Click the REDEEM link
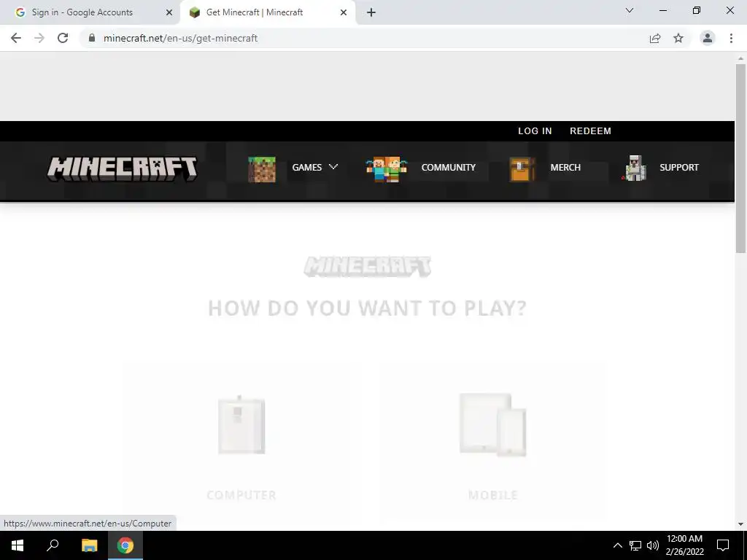 point(590,131)
